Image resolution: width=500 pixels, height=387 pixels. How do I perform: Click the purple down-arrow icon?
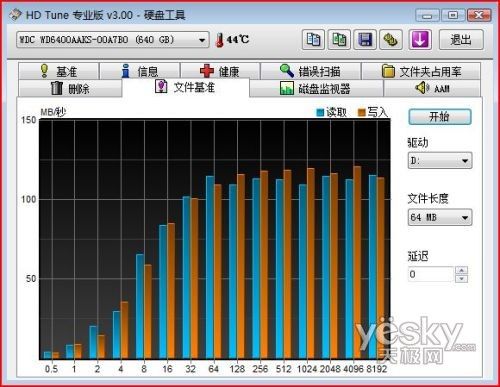[x=420, y=40]
